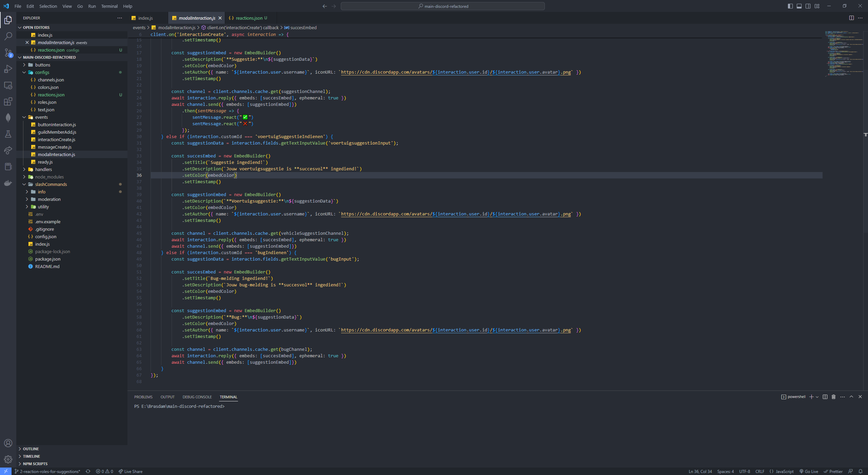
Task: Collapse the slashCommands folder
Action: [x=51, y=184]
